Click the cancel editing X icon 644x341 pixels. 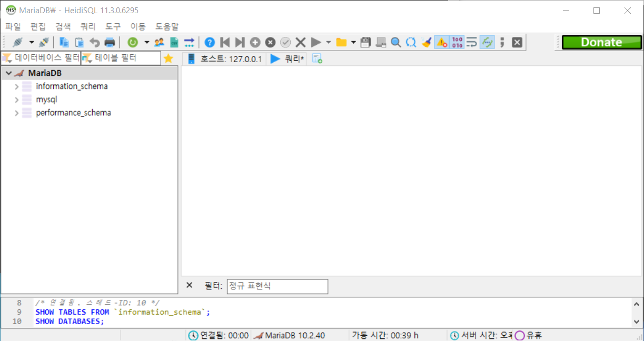[301, 42]
